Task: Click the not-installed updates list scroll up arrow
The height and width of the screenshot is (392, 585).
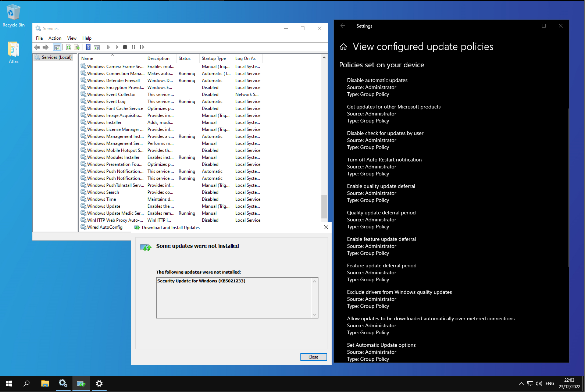Action: (x=315, y=281)
